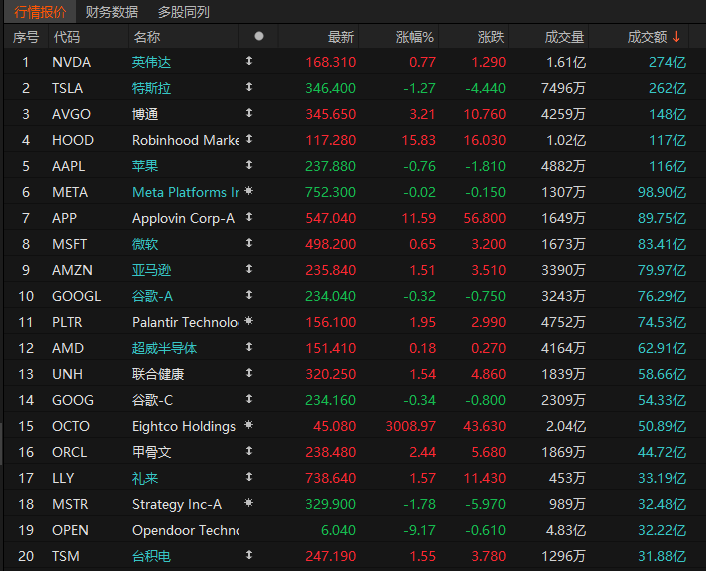Click the star marker in PLTR row
The image size is (706, 571).
[x=249, y=321]
